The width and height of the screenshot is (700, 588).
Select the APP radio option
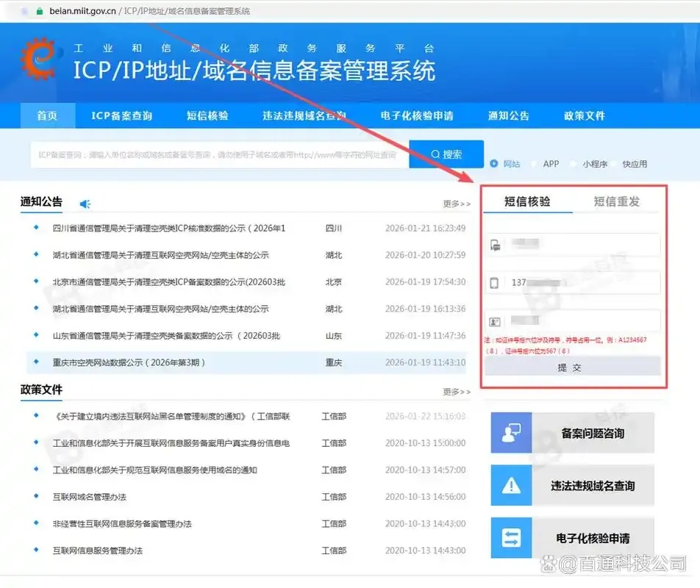click(x=534, y=164)
